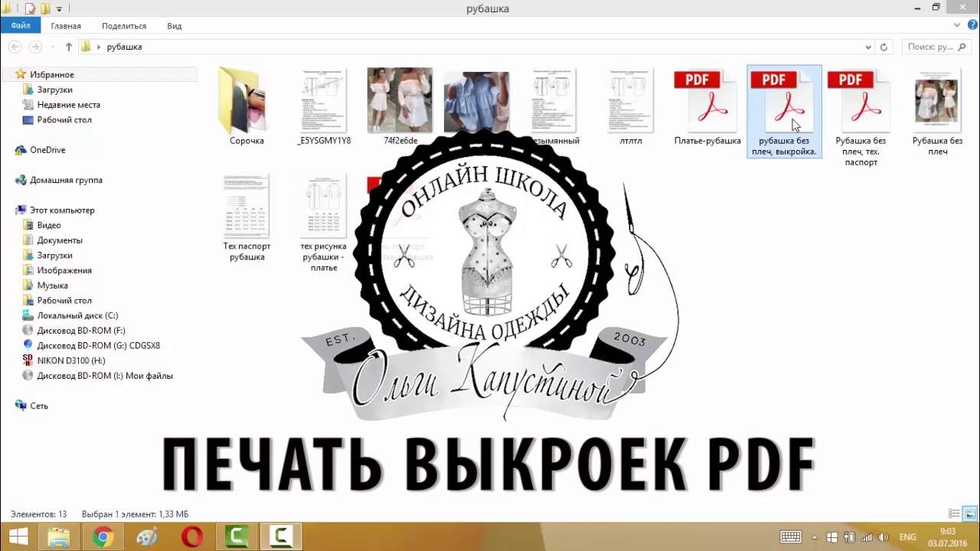
Task: Click the Properties quick access icon
Action: pyautogui.click(x=30, y=8)
